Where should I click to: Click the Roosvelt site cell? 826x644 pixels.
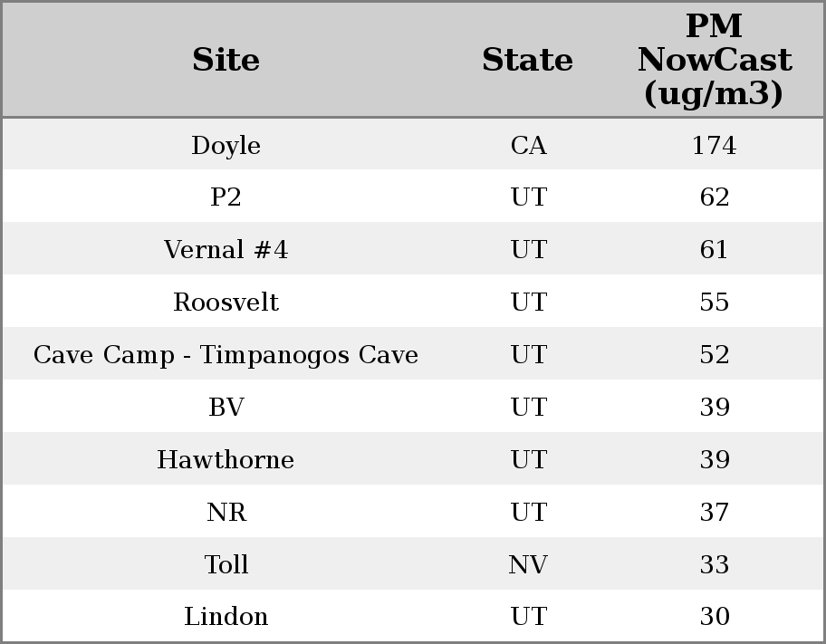click(226, 303)
